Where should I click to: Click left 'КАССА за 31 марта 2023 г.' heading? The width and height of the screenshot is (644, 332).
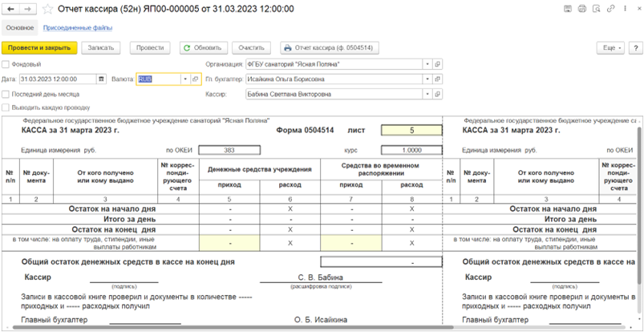[x=70, y=130]
